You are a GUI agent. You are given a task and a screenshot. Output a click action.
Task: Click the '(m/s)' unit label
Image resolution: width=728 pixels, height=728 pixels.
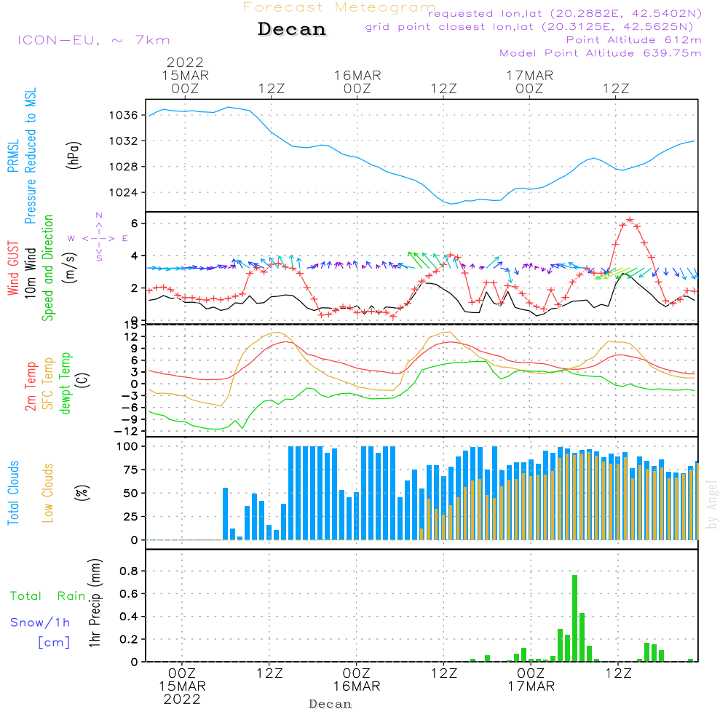point(70,268)
